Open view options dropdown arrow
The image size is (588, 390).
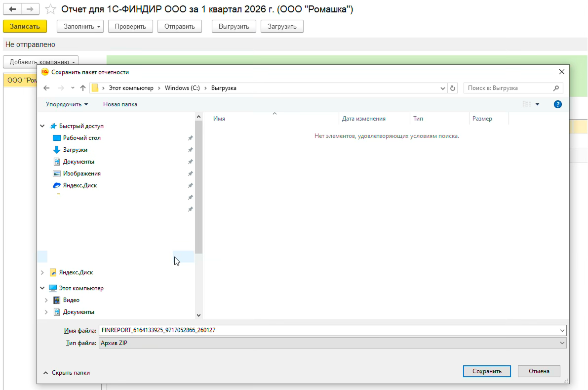coord(537,104)
